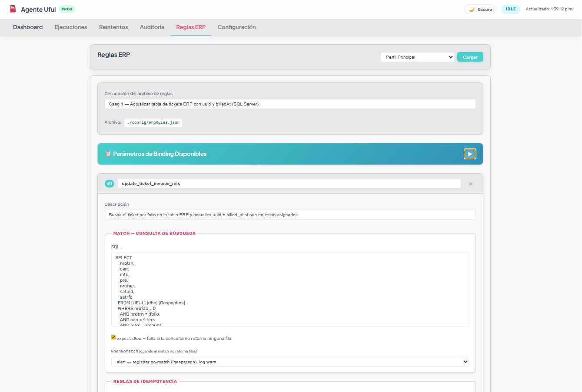
Task: Click the clipboard icon beside Parámetros de Binding
Action: (x=108, y=154)
